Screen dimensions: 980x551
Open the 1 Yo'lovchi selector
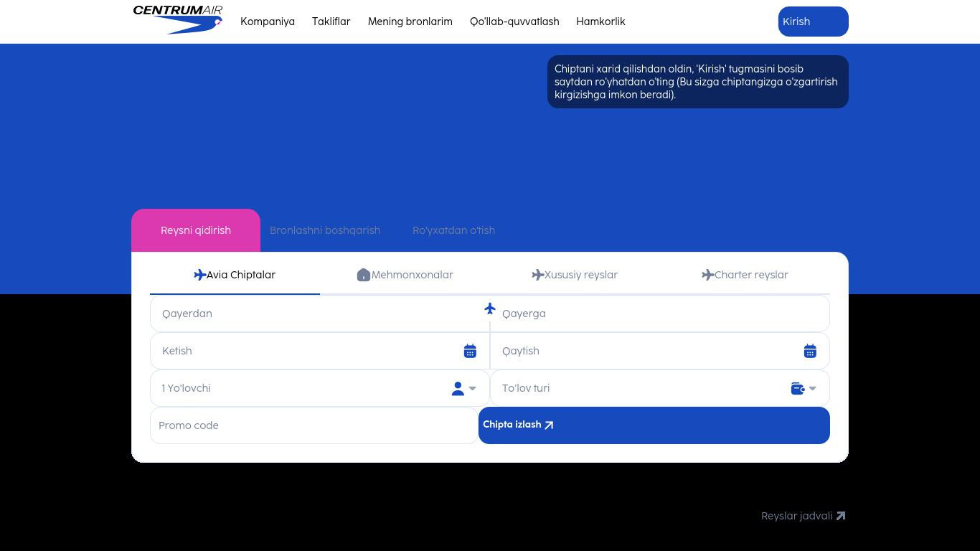tap(320, 388)
